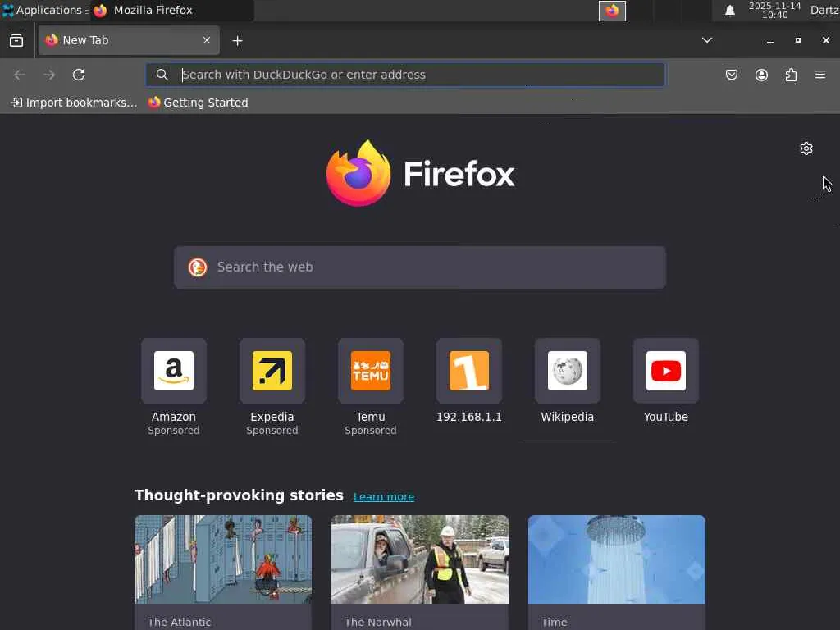Click the Learn more link
This screenshot has width=840, height=630.
[384, 496]
